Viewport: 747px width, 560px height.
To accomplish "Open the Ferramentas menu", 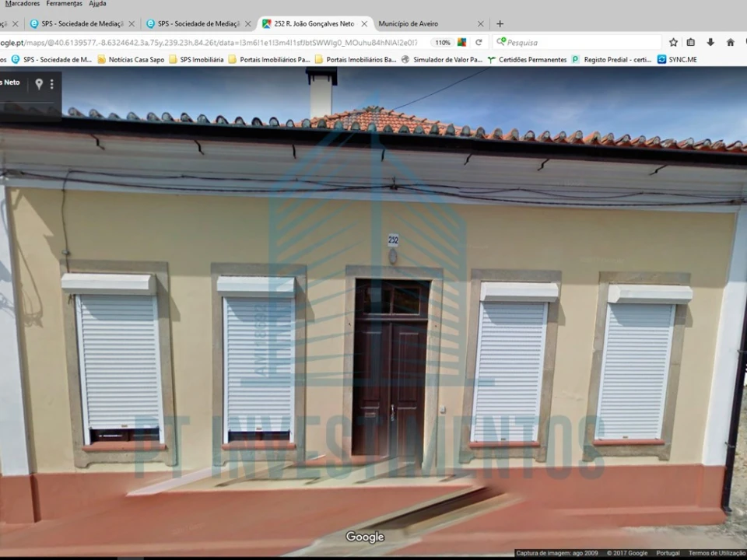I will [x=64, y=3].
